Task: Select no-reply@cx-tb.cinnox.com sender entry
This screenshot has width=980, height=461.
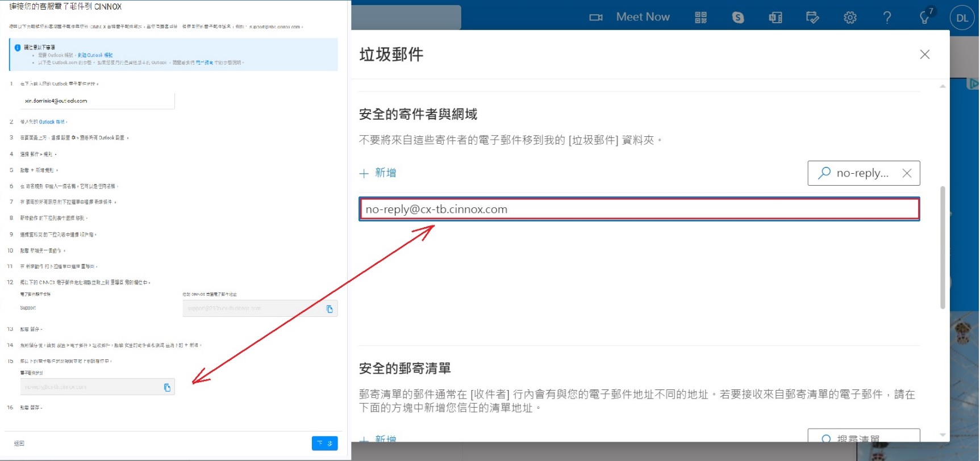Action: click(639, 209)
